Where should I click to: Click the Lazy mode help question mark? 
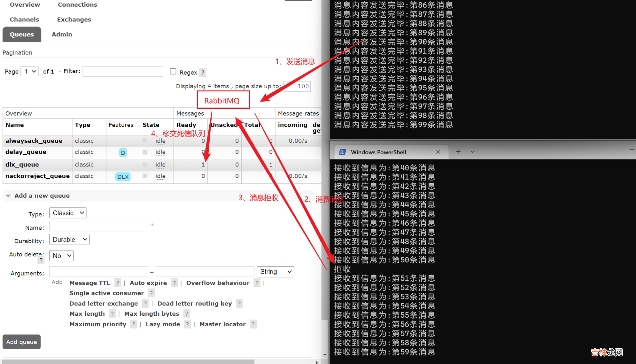click(187, 324)
